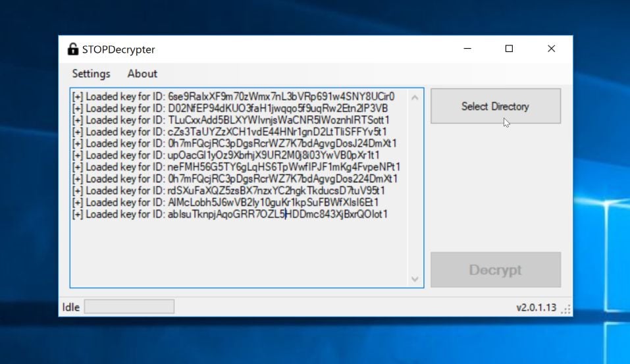Click log line starting rdSXuFaXQZ5zs

[x=228, y=190]
